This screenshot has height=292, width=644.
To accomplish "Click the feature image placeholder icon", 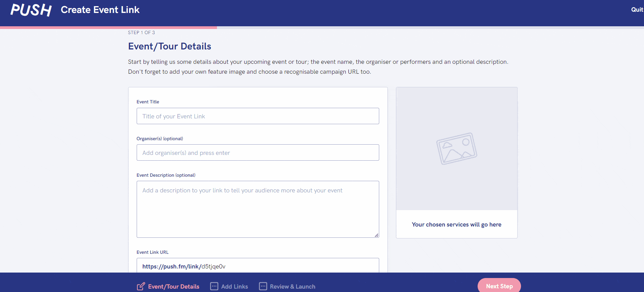I will (x=457, y=149).
